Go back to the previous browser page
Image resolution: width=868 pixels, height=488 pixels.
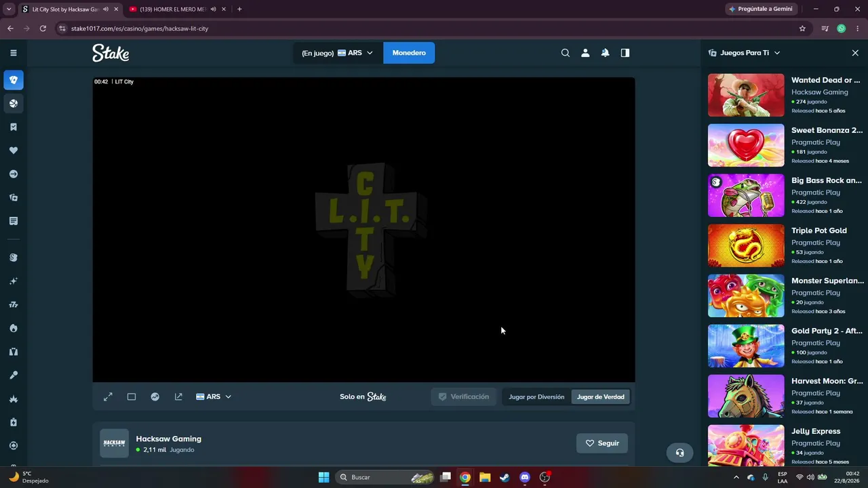click(x=10, y=28)
